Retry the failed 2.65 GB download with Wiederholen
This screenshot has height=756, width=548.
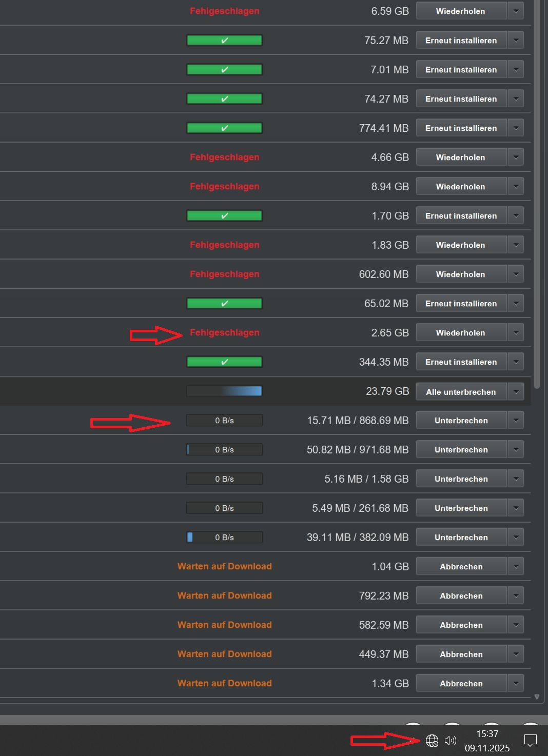(460, 333)
